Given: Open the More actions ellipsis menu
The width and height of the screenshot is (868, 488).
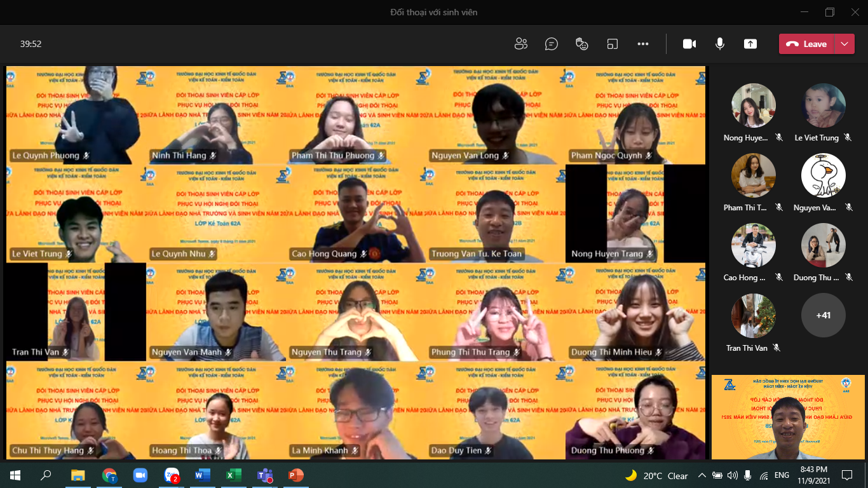Looking at the screenshot, I should pos(642,44).
